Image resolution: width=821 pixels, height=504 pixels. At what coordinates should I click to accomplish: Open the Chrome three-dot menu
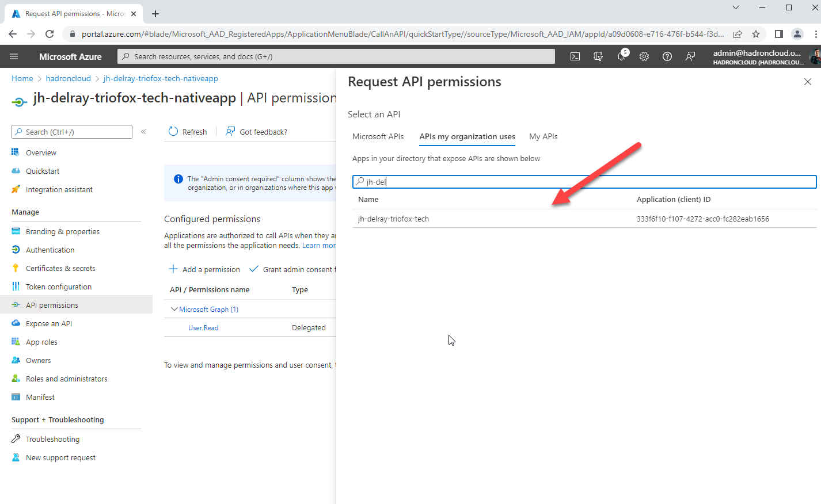tap(816, 34)
